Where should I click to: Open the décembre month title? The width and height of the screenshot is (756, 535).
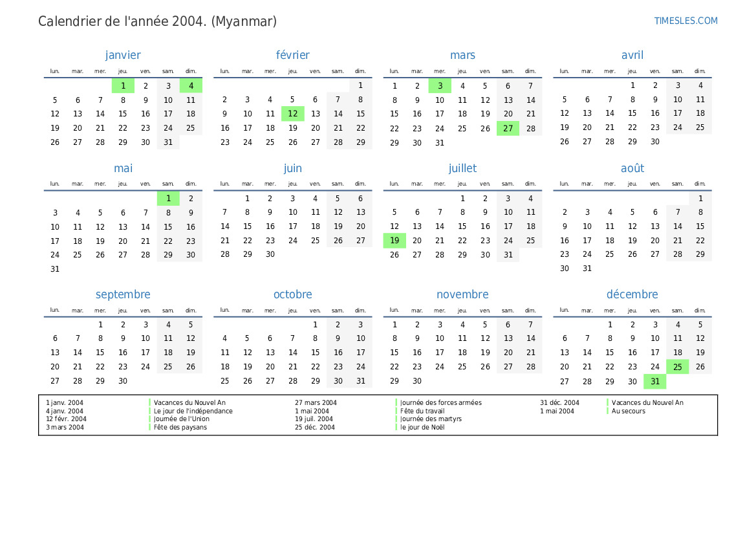[x=632, y=294]
